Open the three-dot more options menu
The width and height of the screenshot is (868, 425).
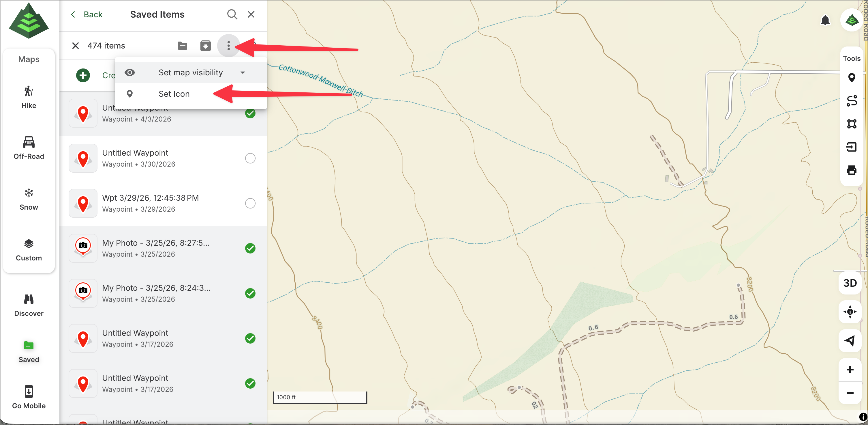pyautogui.click(x=228, y=46)
